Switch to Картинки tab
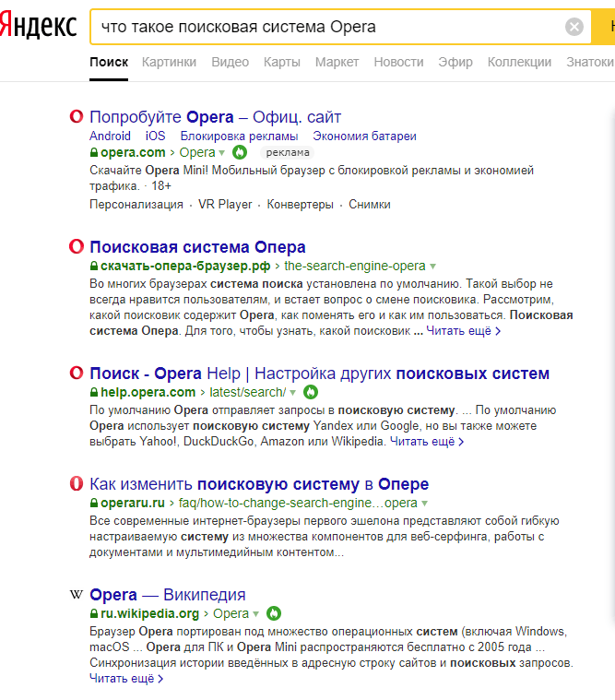615x700 pixels. (x=169, y=62)
